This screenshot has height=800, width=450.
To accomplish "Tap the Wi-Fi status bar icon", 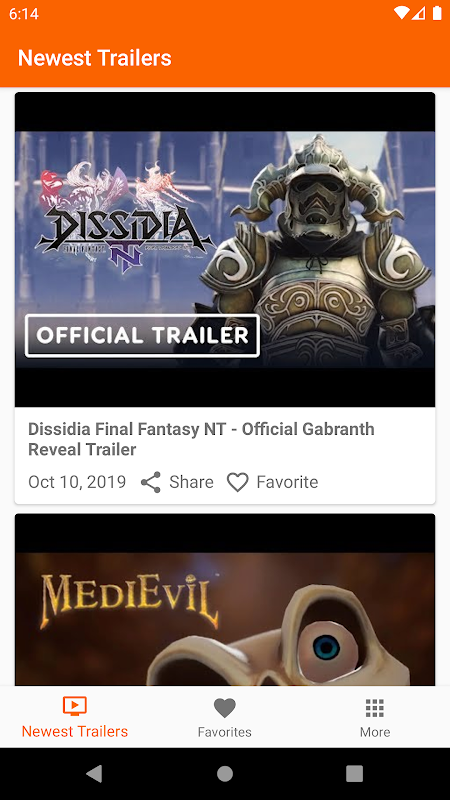I will pos(402,13).
